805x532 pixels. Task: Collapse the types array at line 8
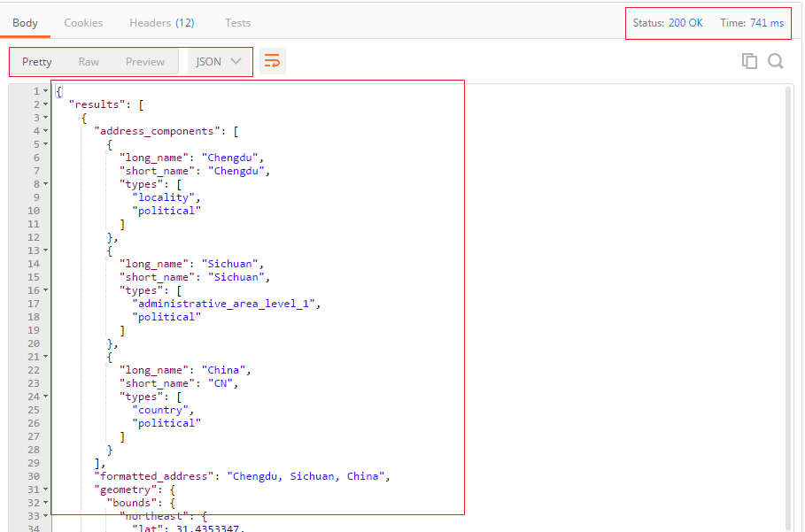pyautogui.click(x=46, y=184)
